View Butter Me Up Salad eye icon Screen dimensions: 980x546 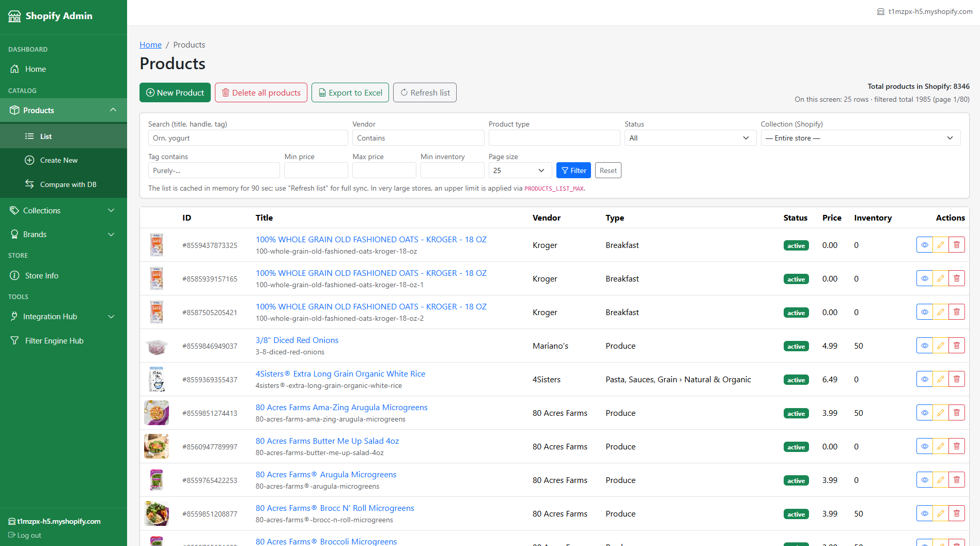[925, 446]
